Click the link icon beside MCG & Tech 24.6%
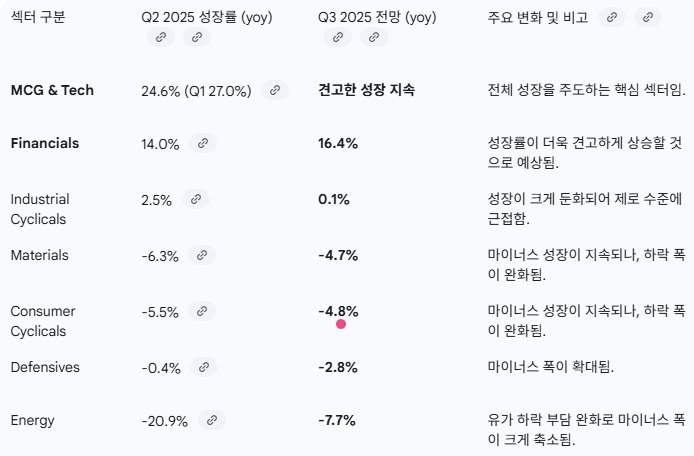The height and width of the screenshot is (456, 694). (x=275, y=90)
